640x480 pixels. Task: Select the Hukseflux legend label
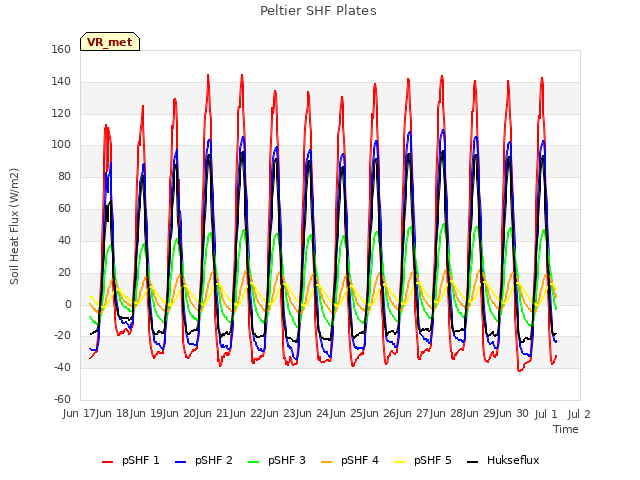click(513, 460)
